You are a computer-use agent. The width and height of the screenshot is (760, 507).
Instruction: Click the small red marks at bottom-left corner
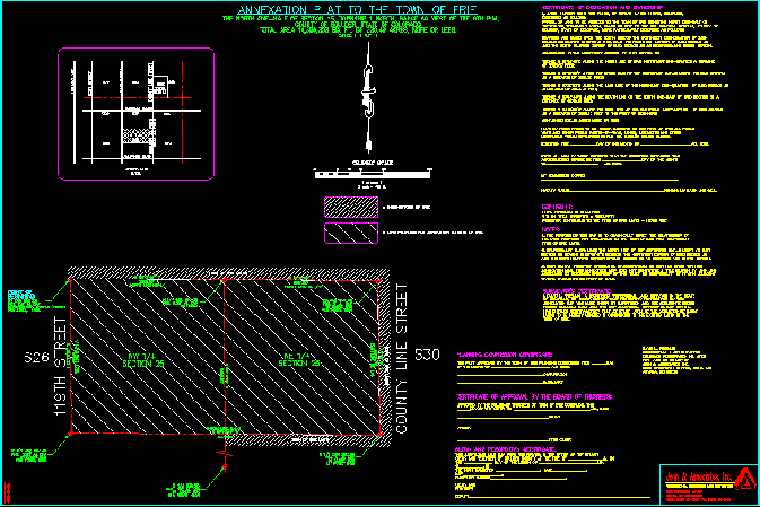point(6,492)
